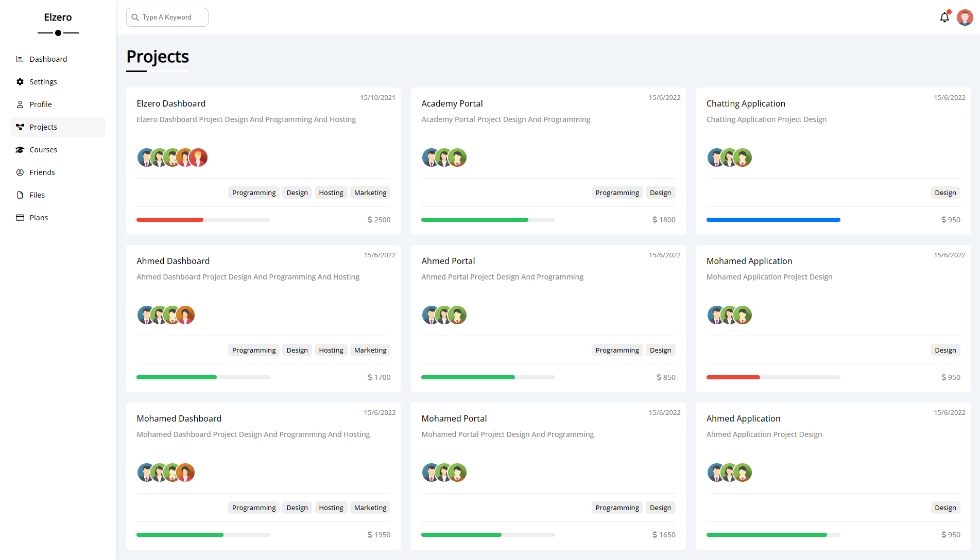Click the Courses graduation cap icon
The image size is (980, 560).
[x=20, y=150]
